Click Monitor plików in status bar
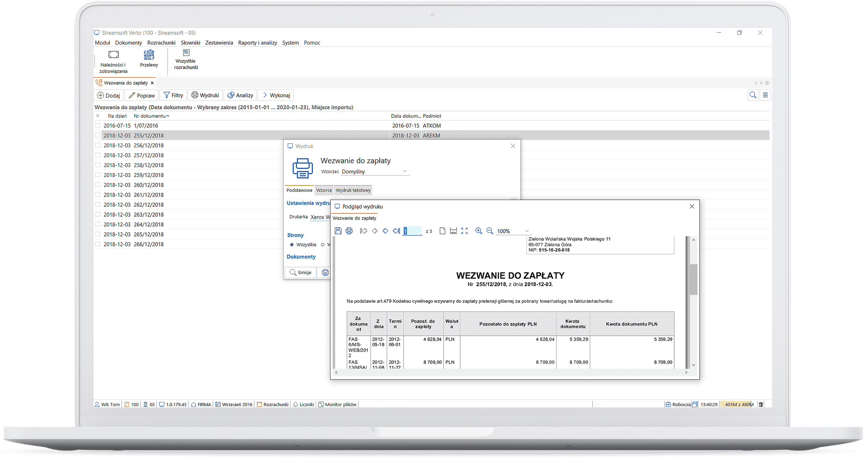The image size is (868, 472). tap(338, 404)
